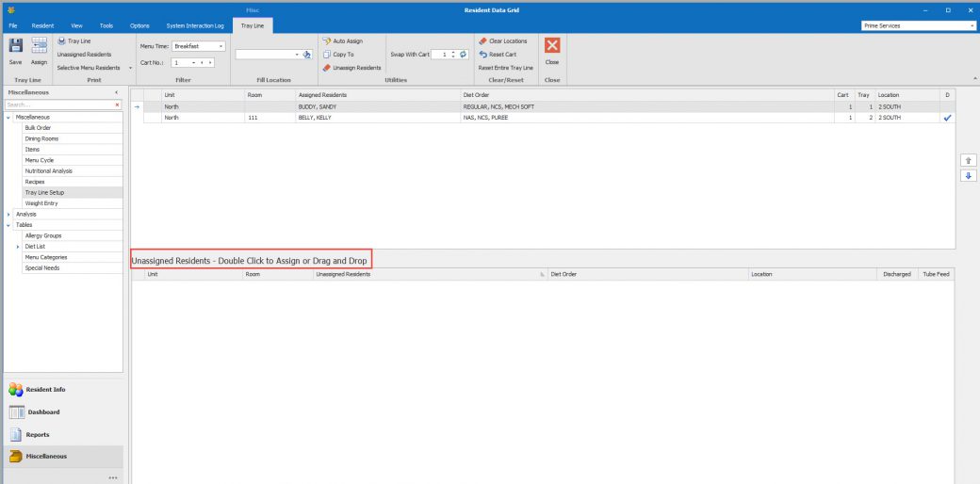The height and width of the screenshot is (484, 980).
Task: Expand the Diet List tree node
Action: click(x=18, y=246)
